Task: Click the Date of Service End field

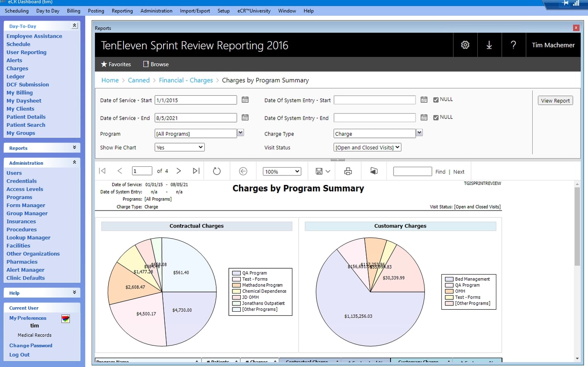Action: (x=196, y=118)
